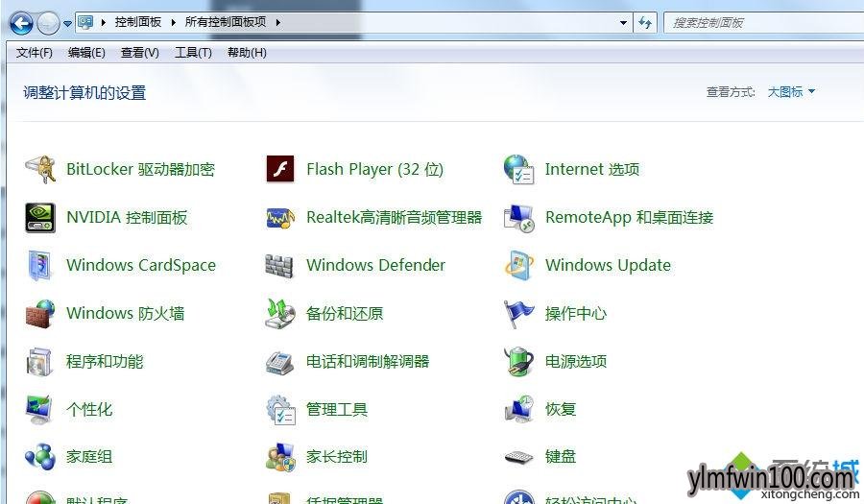
Task: Open the NVIDIA 控制面板 icon
Action: pyautogui.click(x=40, y=218)
